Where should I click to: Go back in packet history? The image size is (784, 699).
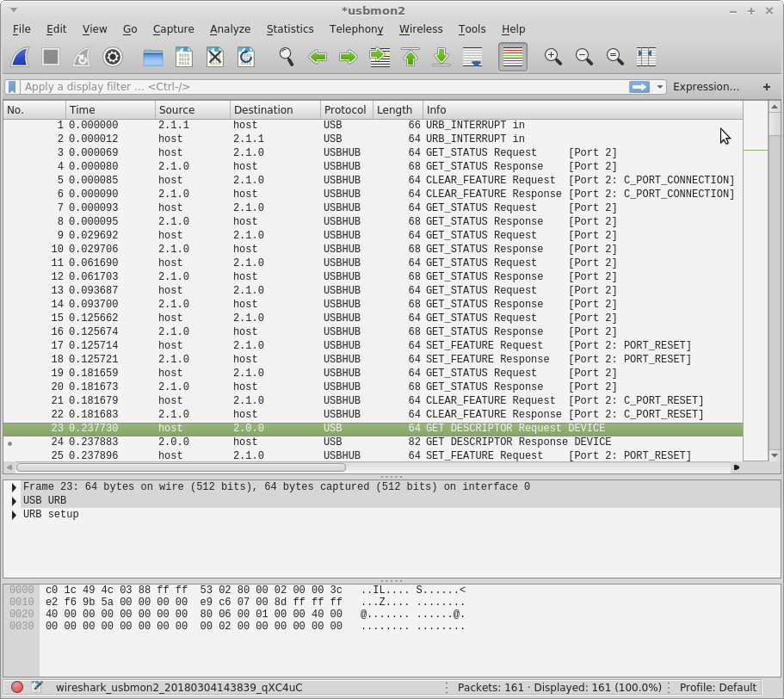click(318, 57)
